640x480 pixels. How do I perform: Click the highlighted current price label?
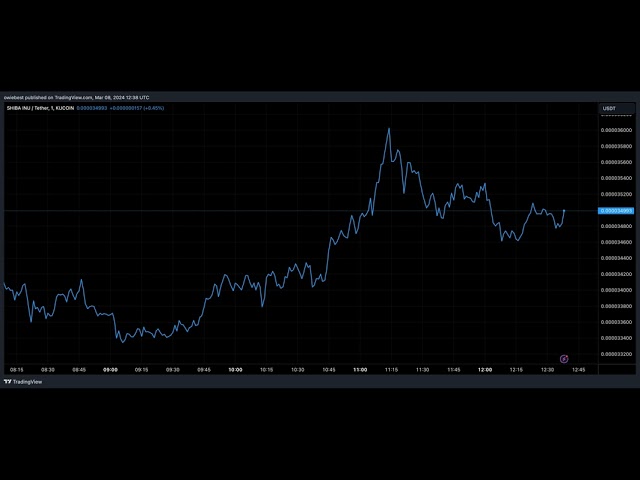coord(614,211)
